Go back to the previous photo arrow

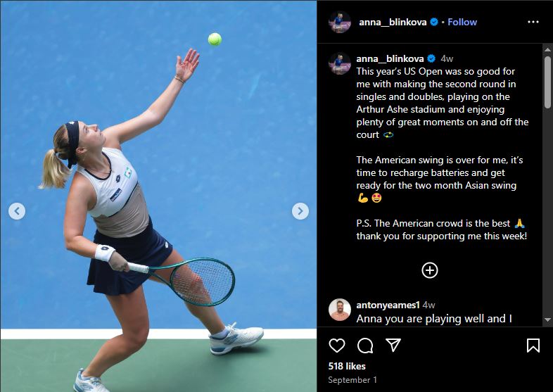click(x=17, y=211)
